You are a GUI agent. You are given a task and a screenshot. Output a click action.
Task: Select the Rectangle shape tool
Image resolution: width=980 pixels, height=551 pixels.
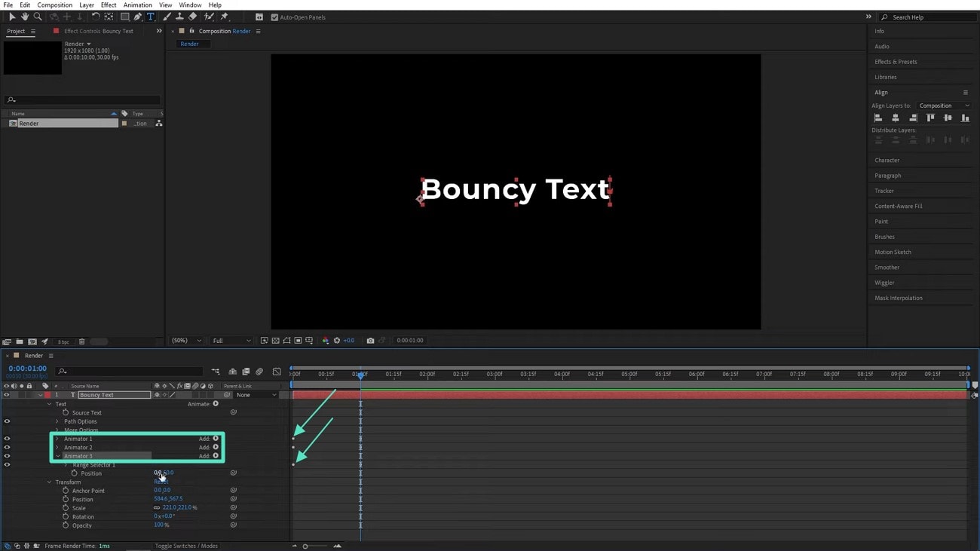pos(124,17)
